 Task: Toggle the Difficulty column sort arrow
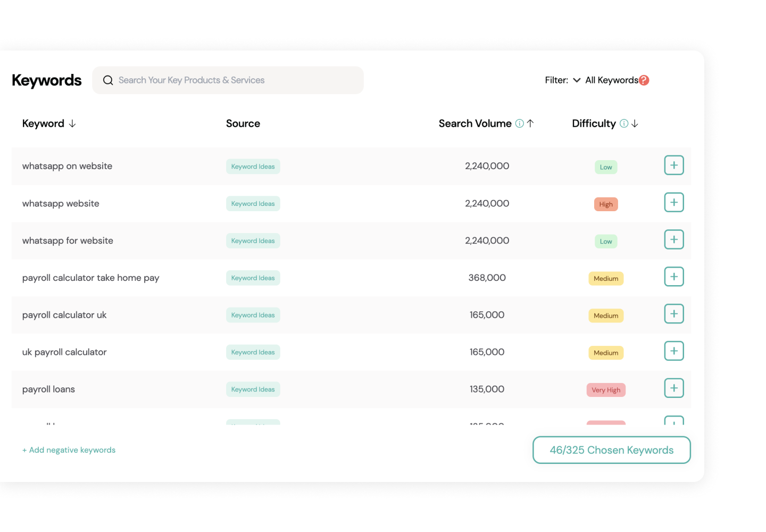[635, 123]
